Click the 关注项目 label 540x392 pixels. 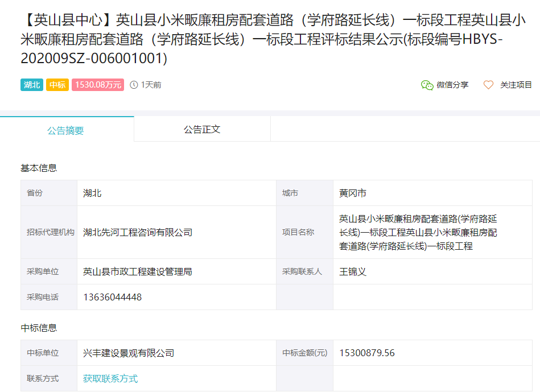point(516,85)
